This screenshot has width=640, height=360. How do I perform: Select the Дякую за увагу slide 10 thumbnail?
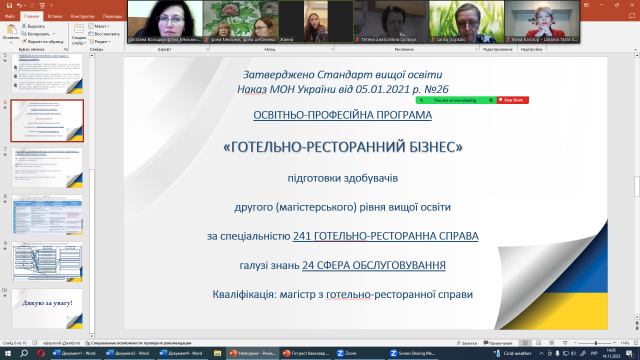point(47,309)
